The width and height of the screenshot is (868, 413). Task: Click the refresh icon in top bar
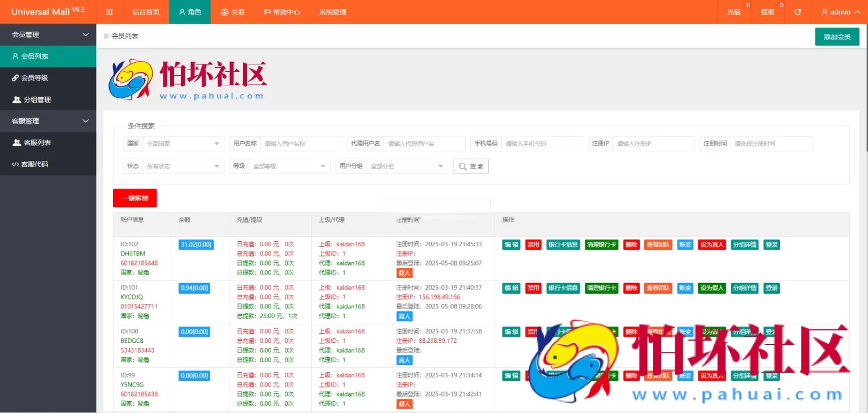pos(797,11)
